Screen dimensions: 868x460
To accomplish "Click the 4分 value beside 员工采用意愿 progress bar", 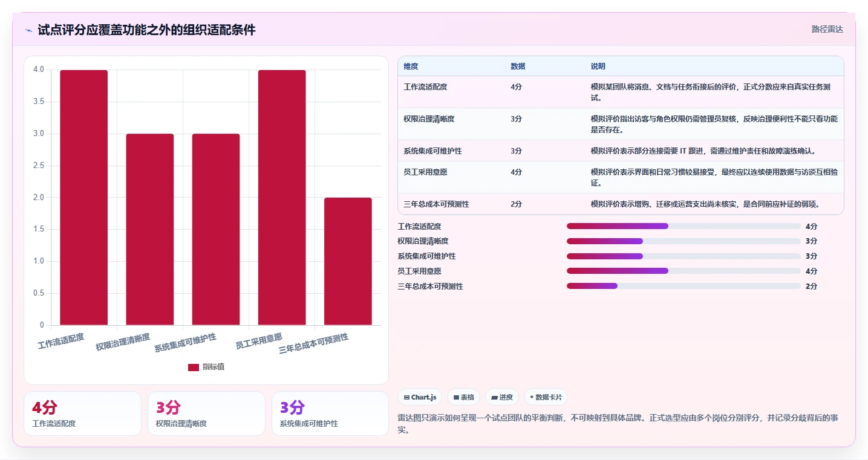I will click(x=812, y=271).
